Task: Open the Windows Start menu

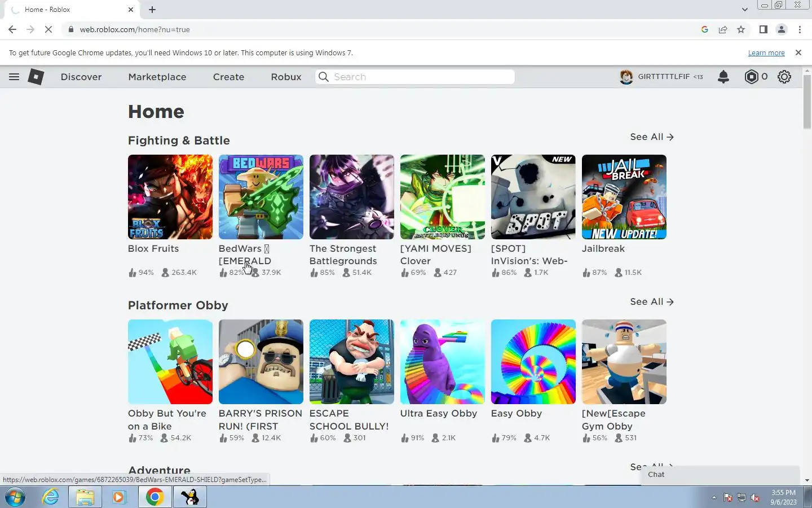Action: click(15, 497)
